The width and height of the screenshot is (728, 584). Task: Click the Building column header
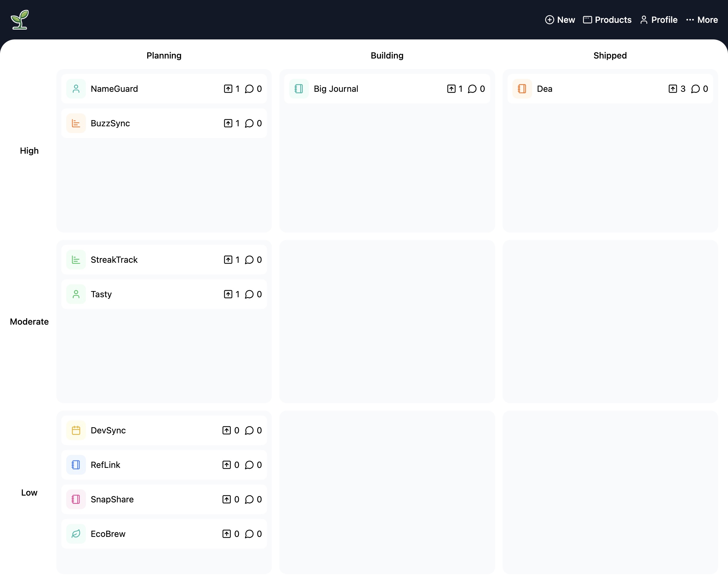[387, 55]
